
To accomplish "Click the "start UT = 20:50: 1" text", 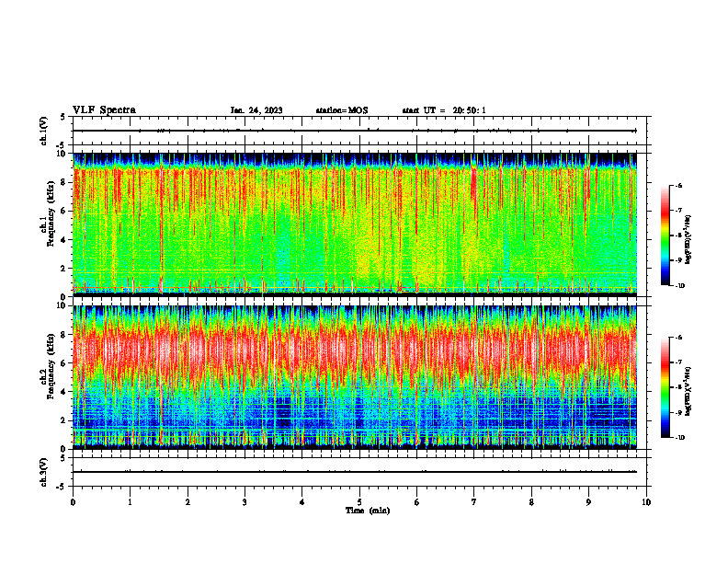I will [x=444, y=110].
